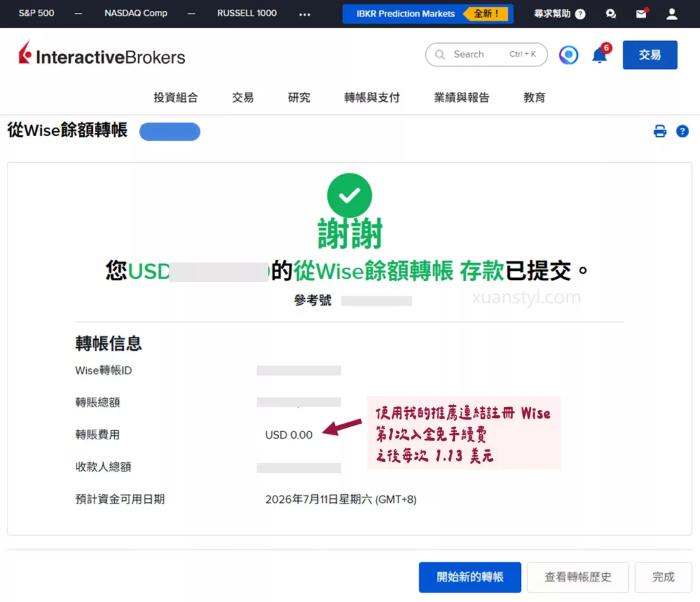Open the 教育 menu
Screen dimensions: 700x602
click(x=535, y=97)
